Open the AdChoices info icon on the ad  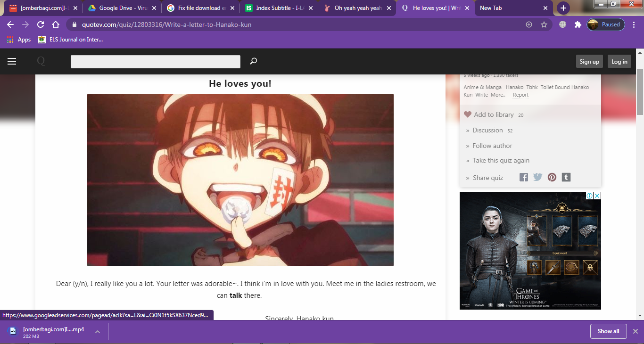[x=589, y=196]
